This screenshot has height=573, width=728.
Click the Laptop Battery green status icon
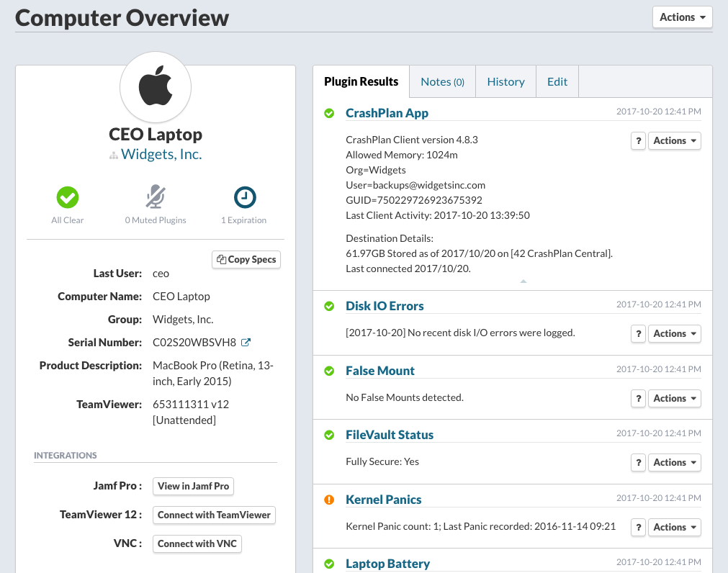pyautogui.click(x=329, y=564)
